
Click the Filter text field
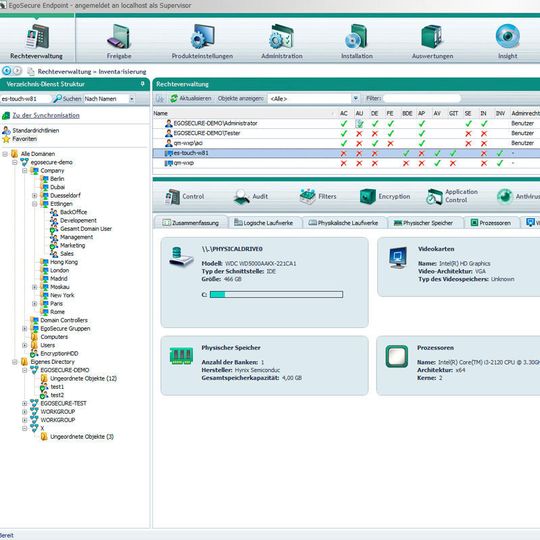click(x=422, y=98)
